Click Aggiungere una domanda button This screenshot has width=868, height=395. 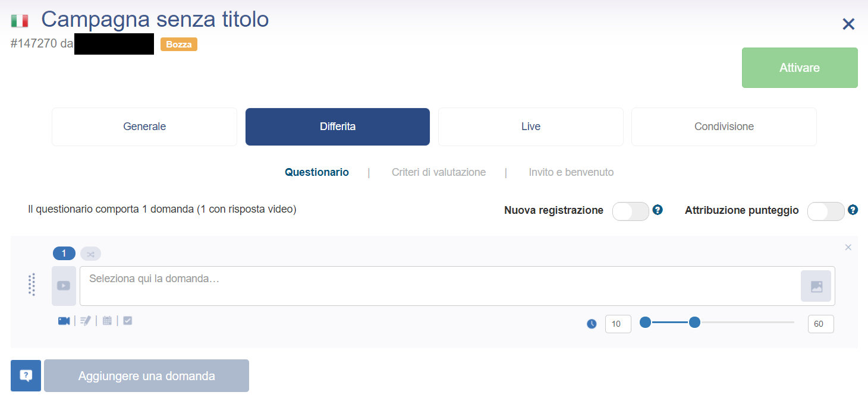(146, 375)
